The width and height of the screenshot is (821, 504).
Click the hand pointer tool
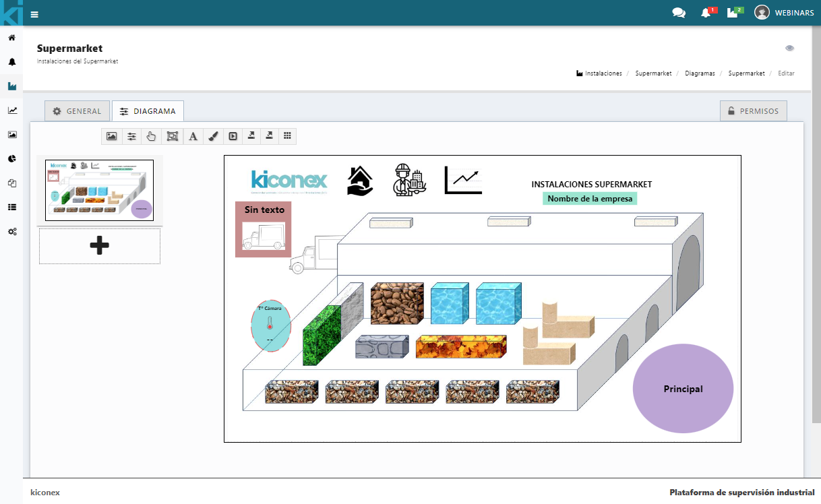coord(151,136)
